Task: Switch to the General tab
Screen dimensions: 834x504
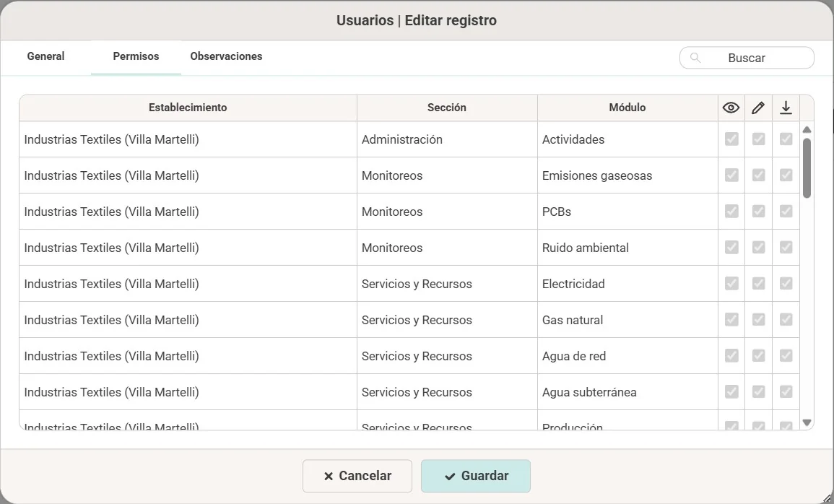Action: tap(45, 56)
